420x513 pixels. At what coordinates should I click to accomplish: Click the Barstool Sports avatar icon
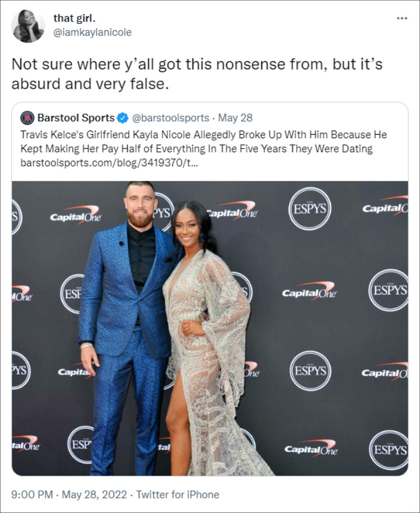pos(27,118)
